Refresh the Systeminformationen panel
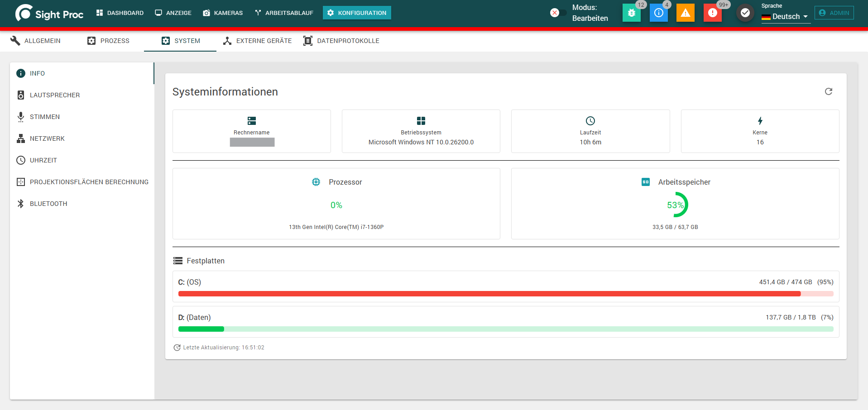This screenshot has width=868, height=410. pyautogui.click(x=829, y=91)
